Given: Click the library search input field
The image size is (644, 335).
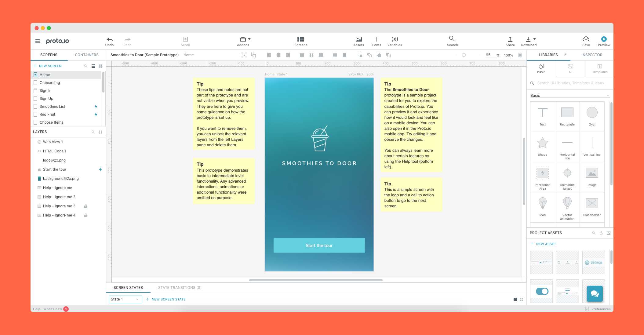Looking at the screenshot, I should [570, 83].
